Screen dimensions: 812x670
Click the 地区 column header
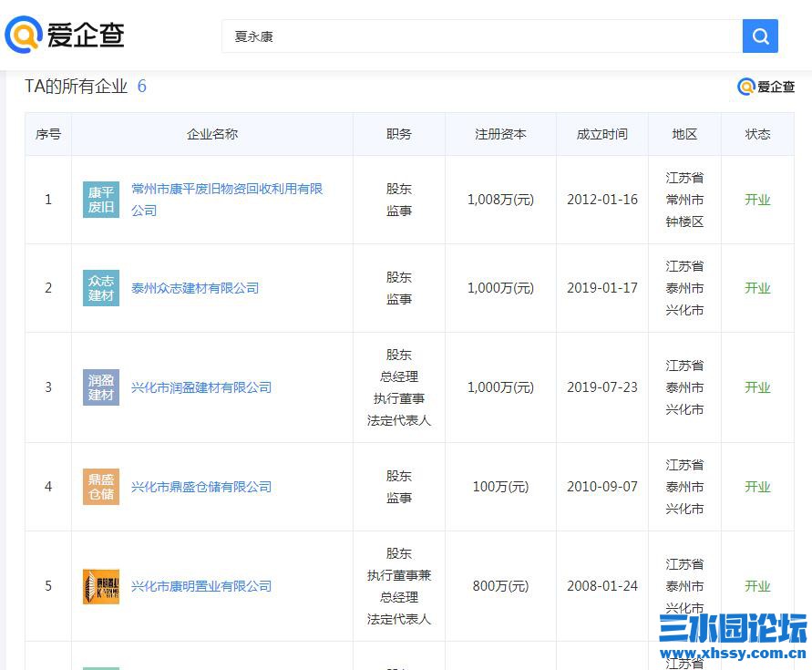[684, 134]
